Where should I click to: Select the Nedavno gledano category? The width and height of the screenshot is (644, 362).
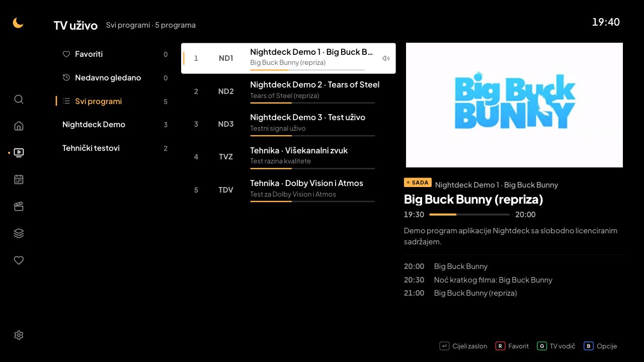[x=114, y=77]
